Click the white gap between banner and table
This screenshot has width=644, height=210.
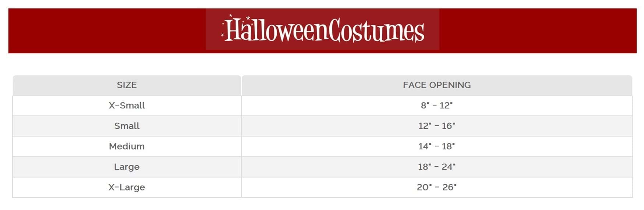(322, 64)
